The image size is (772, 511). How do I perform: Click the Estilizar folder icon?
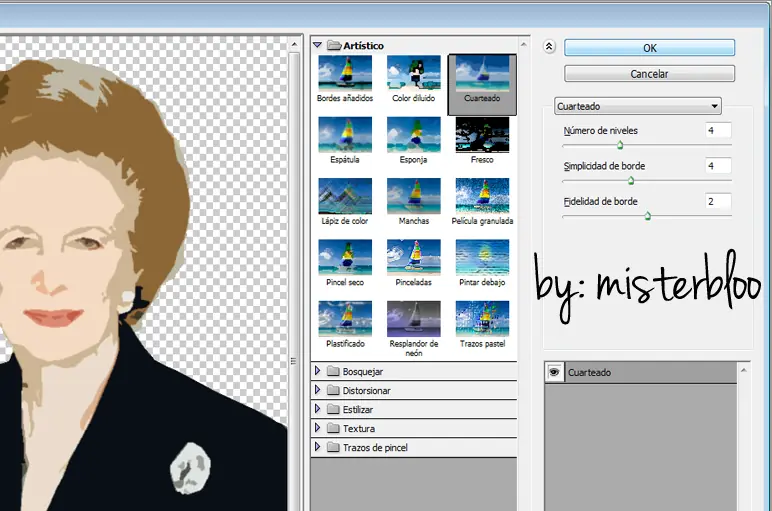[333, 409]
